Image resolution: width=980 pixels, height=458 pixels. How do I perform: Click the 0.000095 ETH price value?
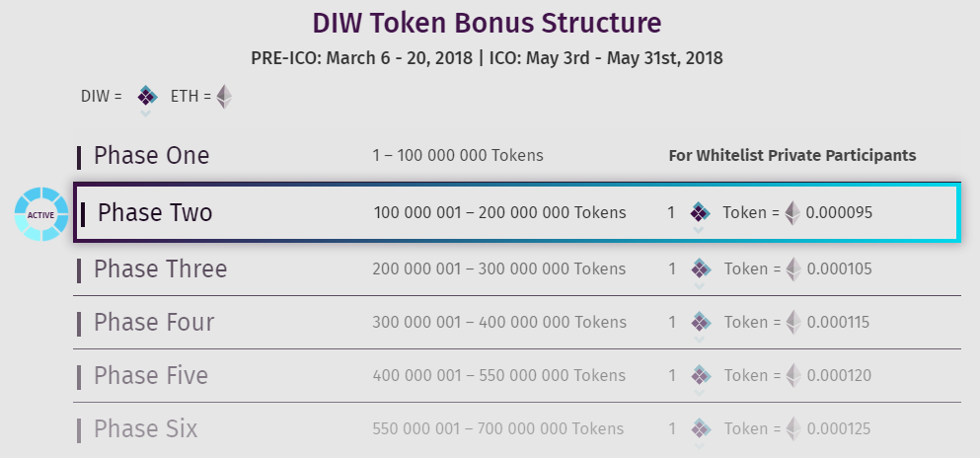click(x=839, y=212)
